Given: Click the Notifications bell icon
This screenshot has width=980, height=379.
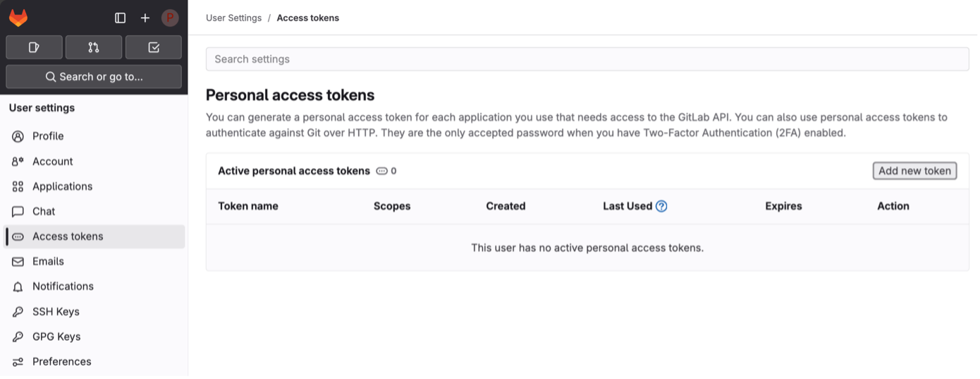Looking at the screenshot, I should click(x=18, y=287).
